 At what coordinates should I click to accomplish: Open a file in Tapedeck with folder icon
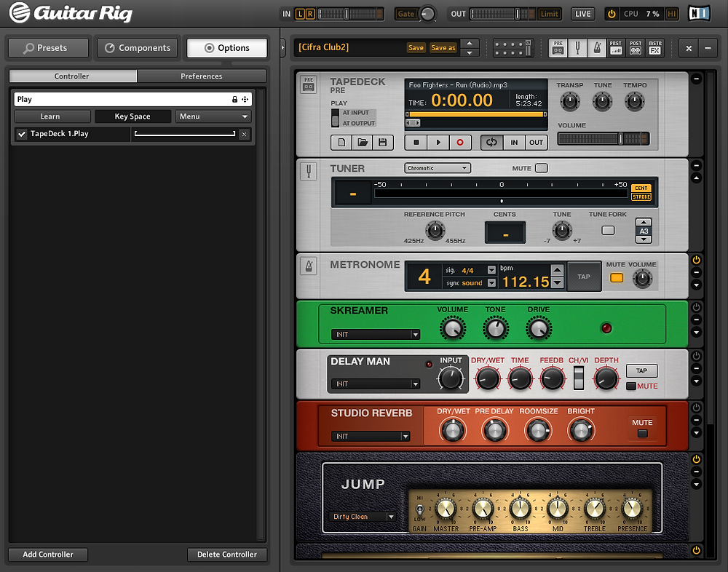(x=363, y=143)
